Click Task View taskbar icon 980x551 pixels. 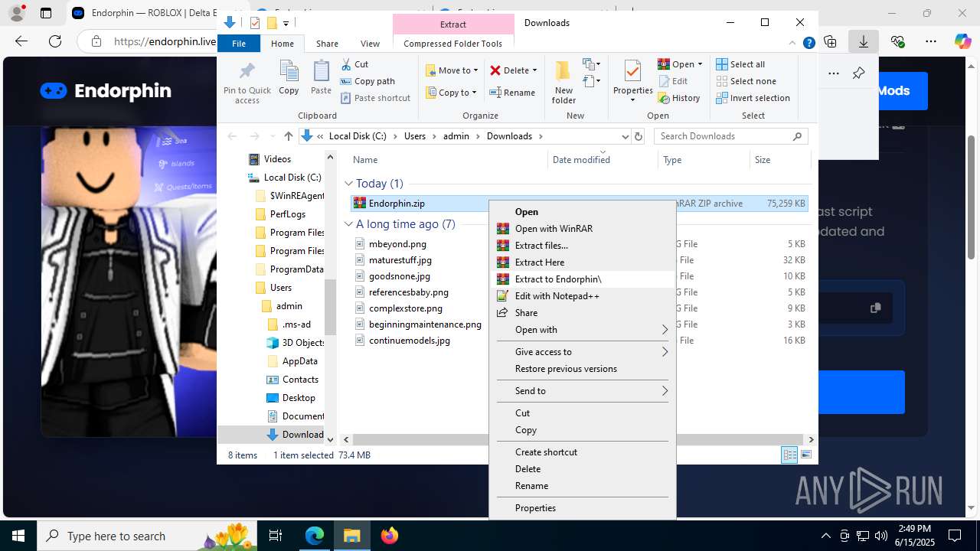[276, 536]
